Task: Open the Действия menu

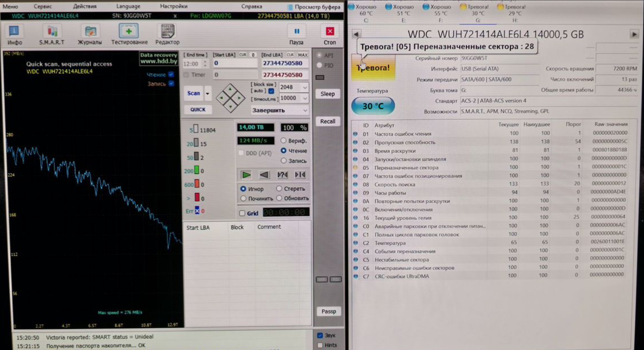Action: click(85, 7)
